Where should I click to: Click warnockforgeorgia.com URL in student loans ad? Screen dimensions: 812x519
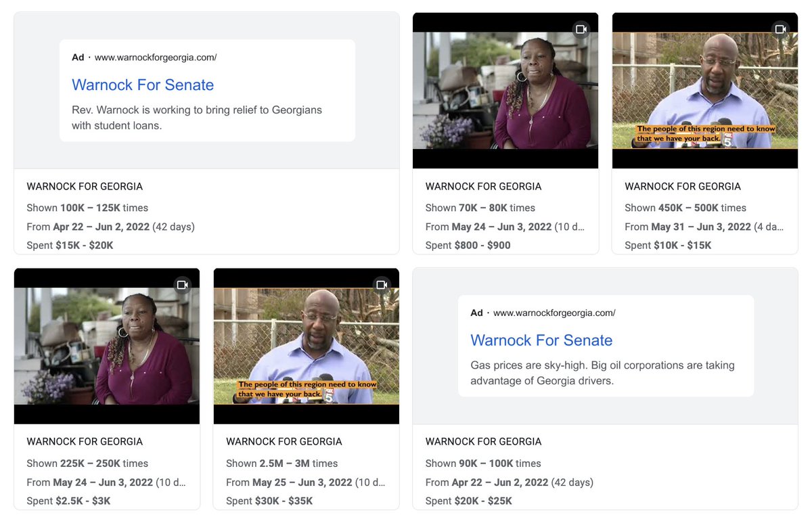coord(156,58)
